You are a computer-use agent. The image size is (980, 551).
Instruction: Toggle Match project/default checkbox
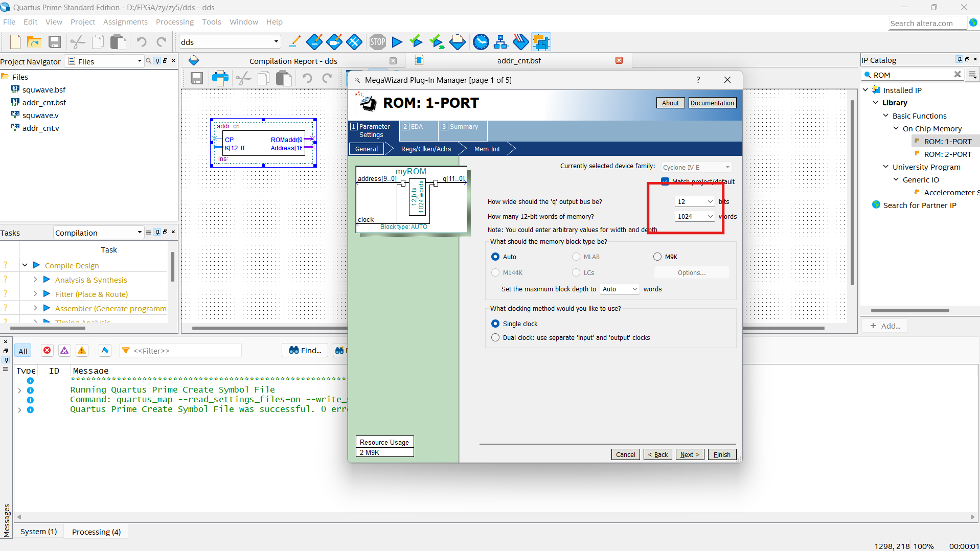click(x=665, y=181)
